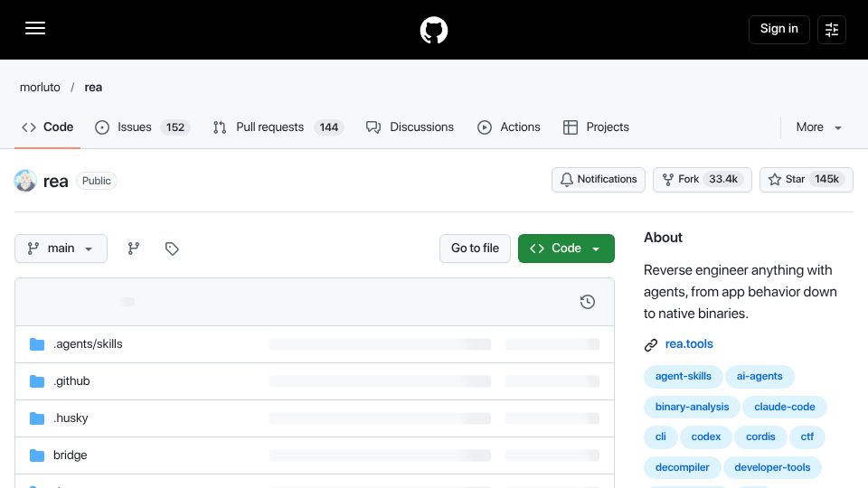868x488 pixels.
Task: Click the rea repository title
Action: (55, 182)
